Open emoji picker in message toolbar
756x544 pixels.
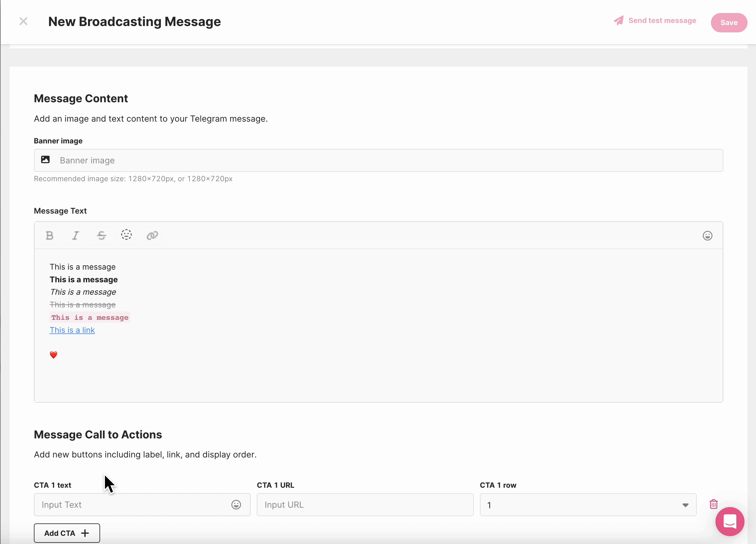(x=707, y=236)
